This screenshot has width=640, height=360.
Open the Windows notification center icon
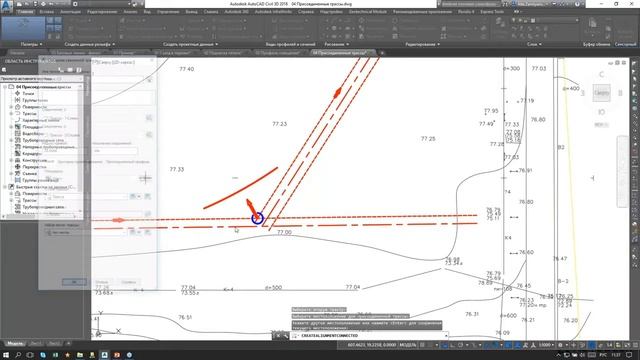coord(629,355)
